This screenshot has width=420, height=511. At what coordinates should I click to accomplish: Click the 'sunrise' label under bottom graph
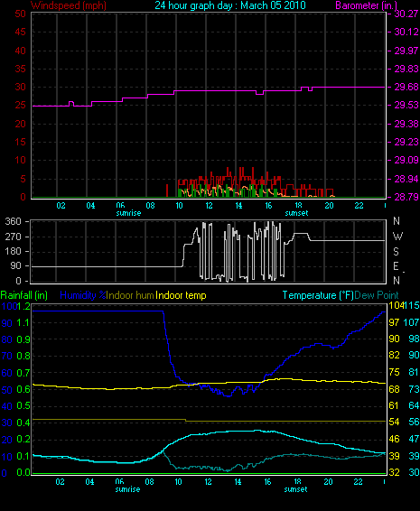click(x=127, y=489)
